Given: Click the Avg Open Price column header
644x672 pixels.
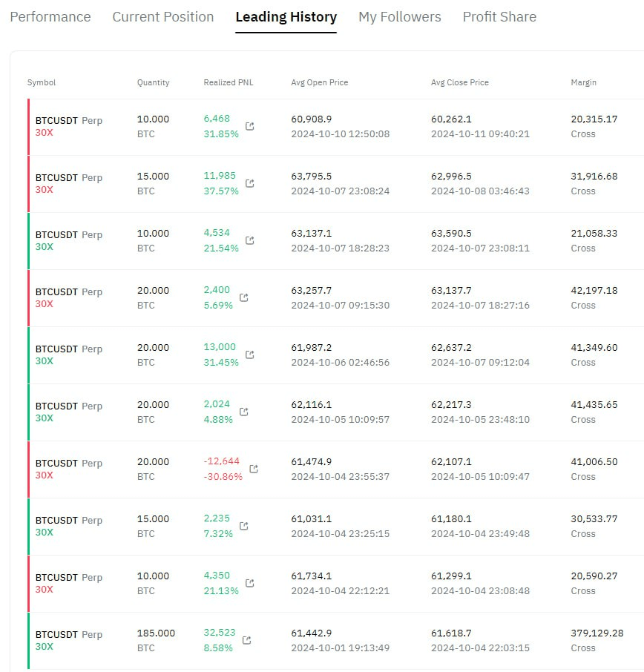Looking at the screenshot, I should pyautogui.click(x=320, y=82).
